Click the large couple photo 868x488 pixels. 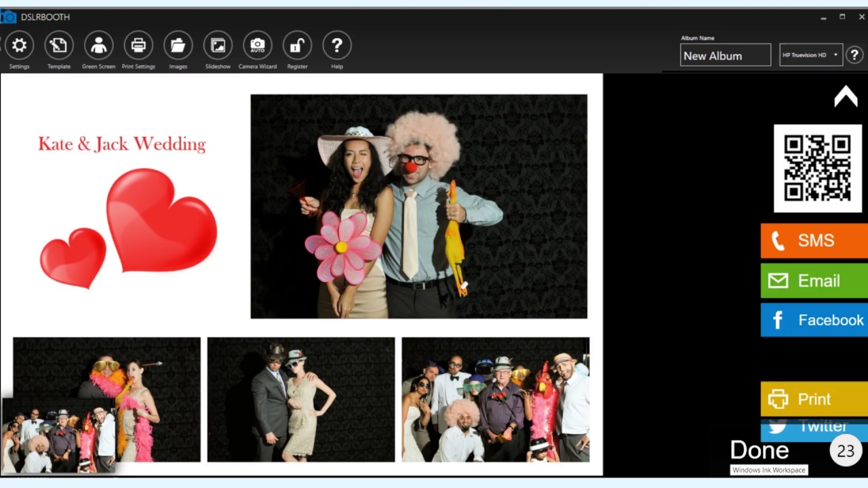point(419,206)
